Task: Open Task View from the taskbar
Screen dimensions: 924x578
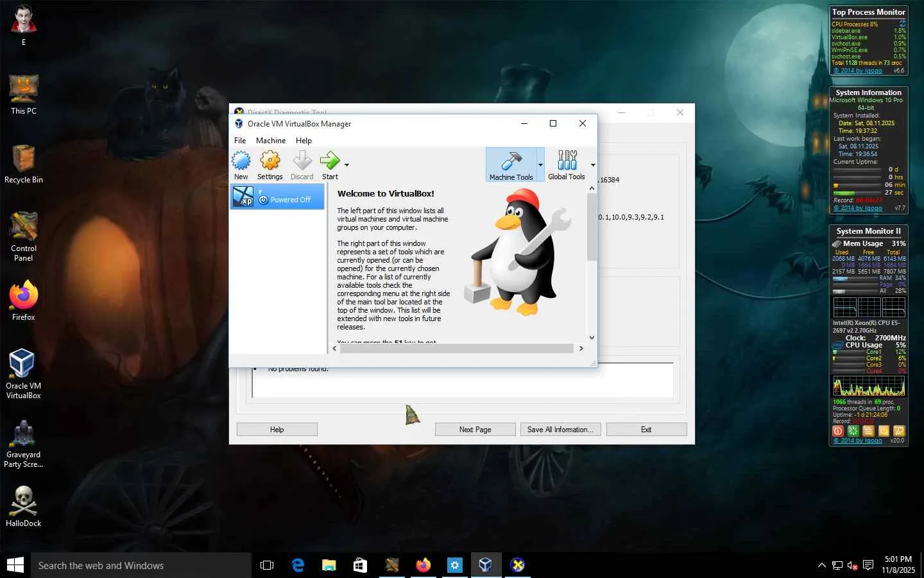Action: 267,565
